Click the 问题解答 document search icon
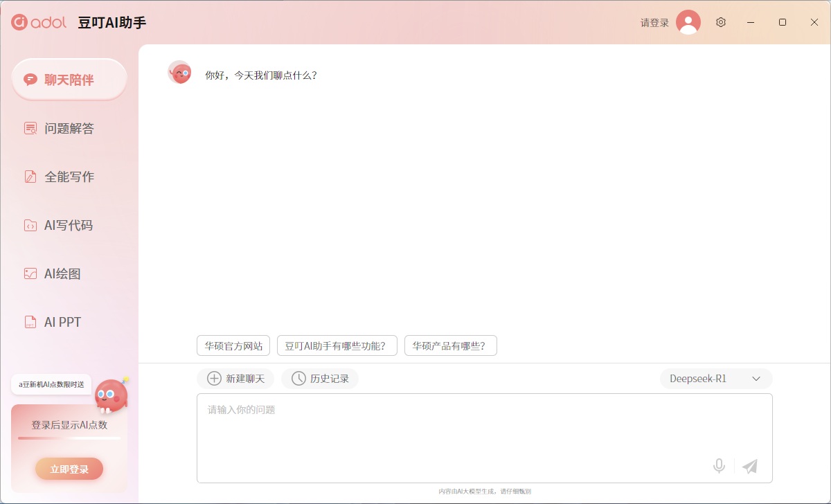This screenshot has width=831, height=504. [30, 128]
